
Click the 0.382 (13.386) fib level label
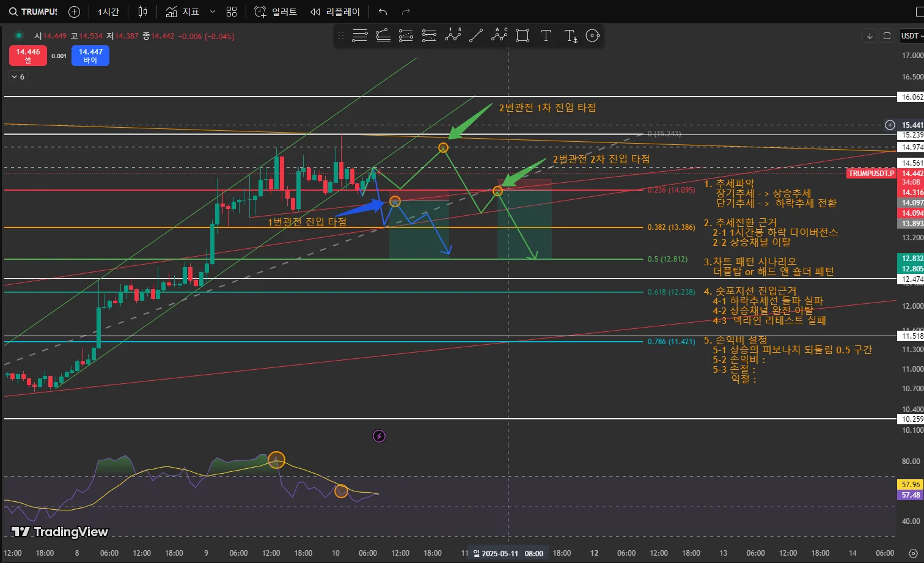(671, 227)
